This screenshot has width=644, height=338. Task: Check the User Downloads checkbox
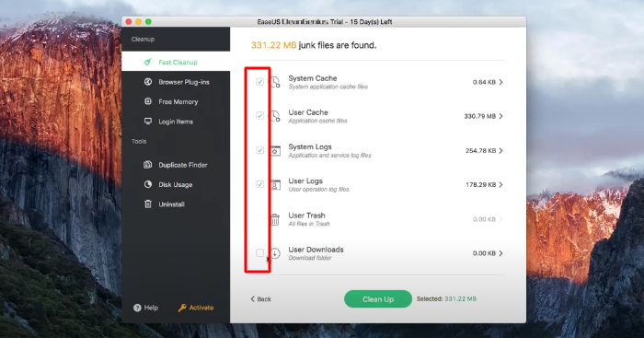[x=260, y=253]
